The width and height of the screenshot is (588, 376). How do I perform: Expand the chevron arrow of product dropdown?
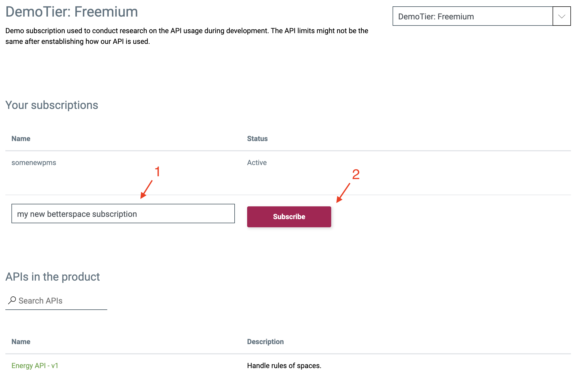(x=562, y=16)
